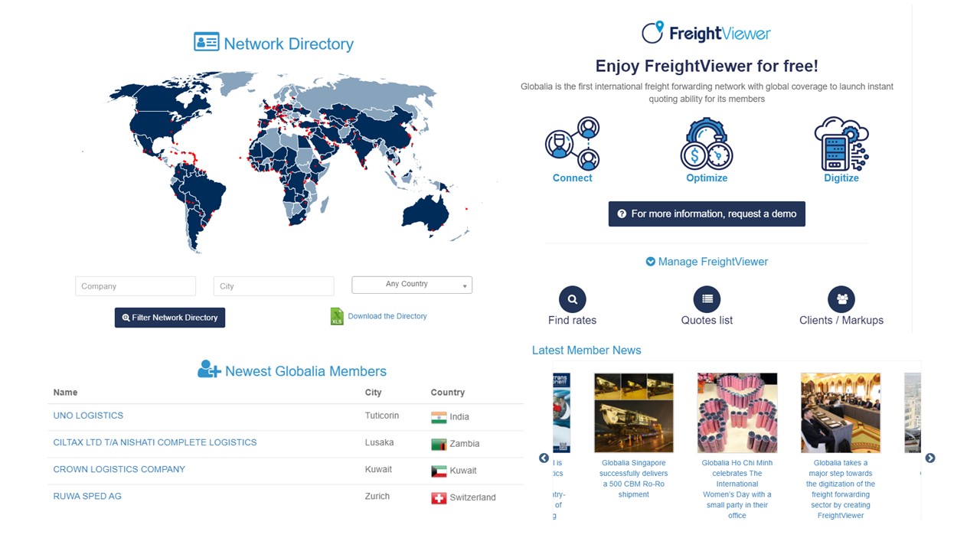Select the Digitize cloud icon
This screenshot has width=980, height=551.
click(x=841, y=144)
